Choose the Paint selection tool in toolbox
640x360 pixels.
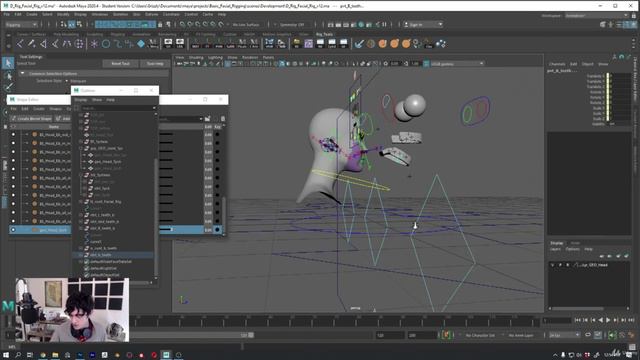tap(8, 87)
